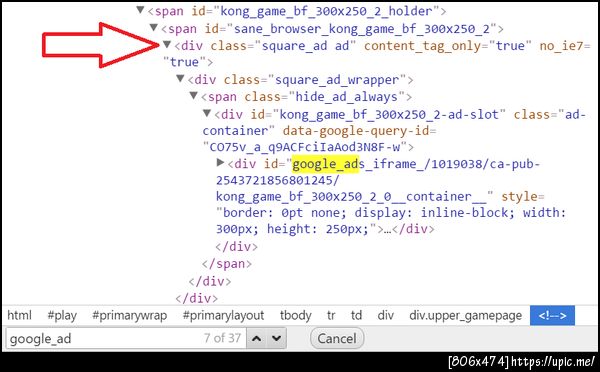Select tr breadcrumb item
The width and height of the screenshot is (600, 372).
[331, 315]
